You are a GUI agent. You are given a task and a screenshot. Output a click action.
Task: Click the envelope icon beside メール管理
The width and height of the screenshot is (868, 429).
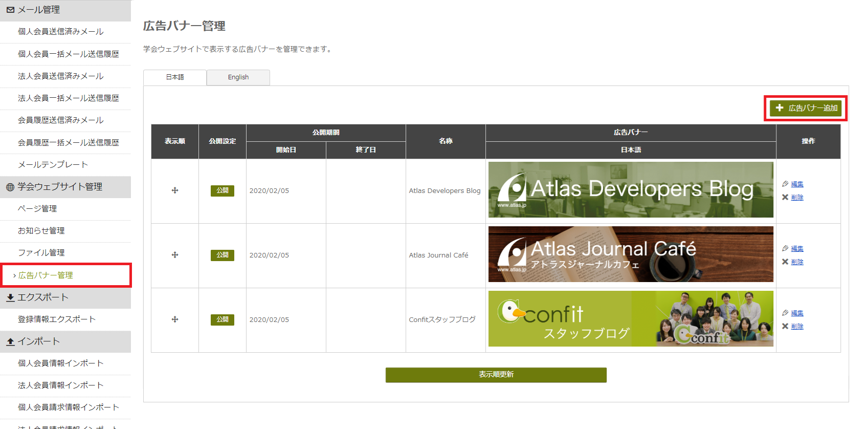point(10,10)
